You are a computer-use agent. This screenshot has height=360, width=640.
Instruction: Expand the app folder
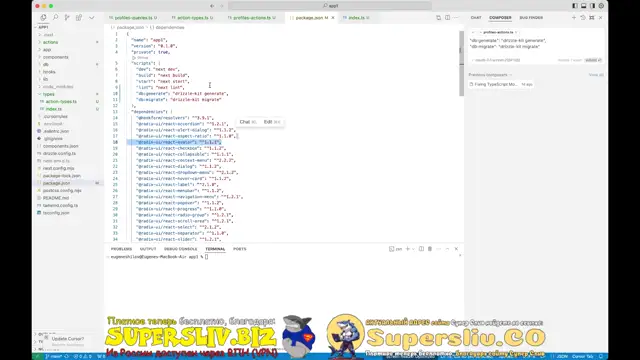[47, 49]
